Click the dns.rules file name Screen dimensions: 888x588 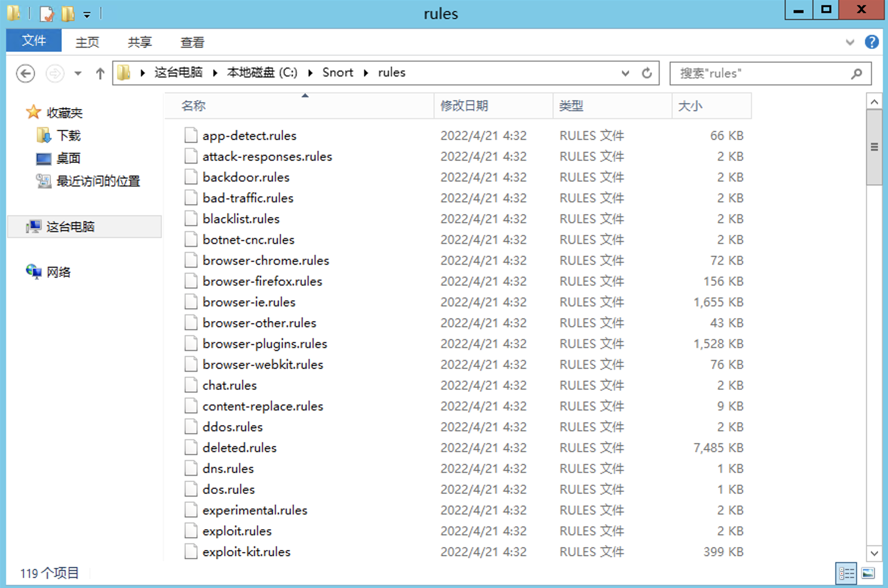click(228, 469)
